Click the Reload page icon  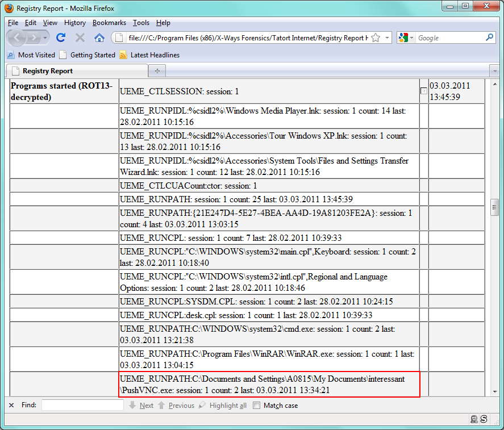[x=61, y=37]
